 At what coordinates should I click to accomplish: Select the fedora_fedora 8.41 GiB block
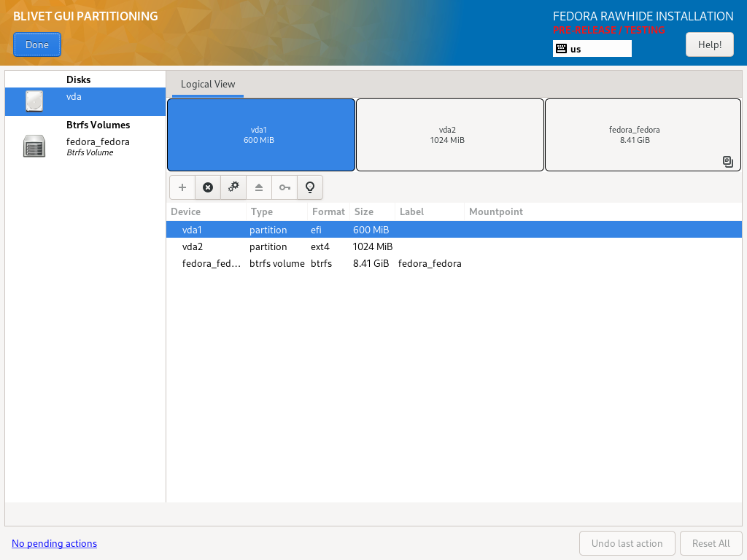coord(643,135)
